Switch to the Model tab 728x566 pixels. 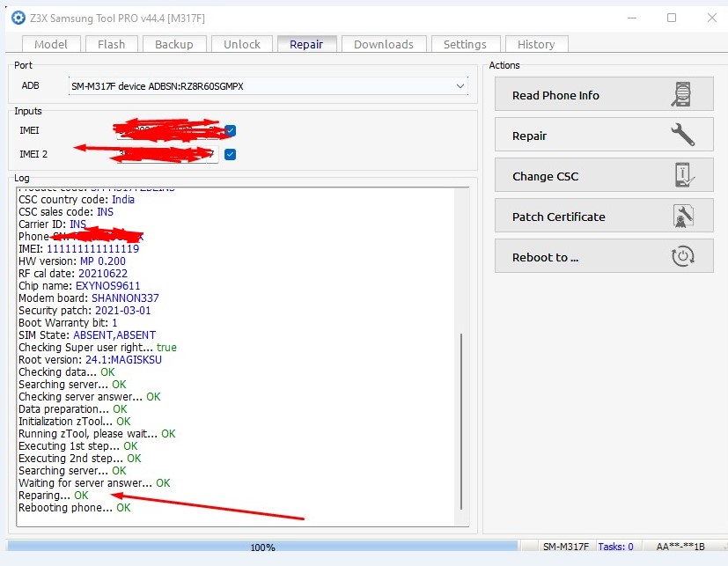[x=51, y=45]
